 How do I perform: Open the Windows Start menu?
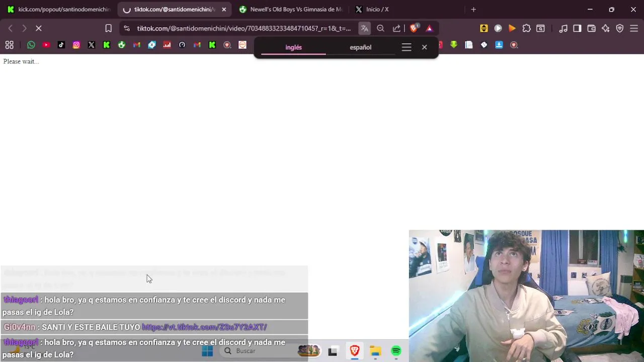(x=207, y=351)
